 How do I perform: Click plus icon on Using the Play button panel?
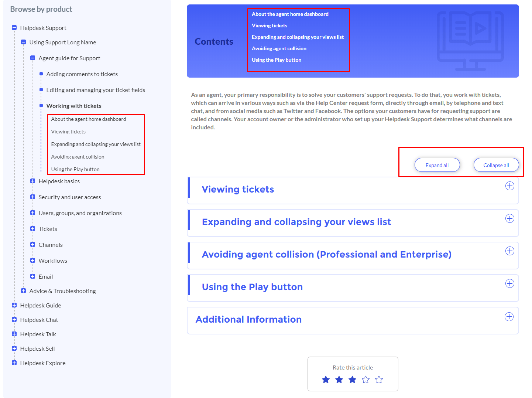click(509, 283)
